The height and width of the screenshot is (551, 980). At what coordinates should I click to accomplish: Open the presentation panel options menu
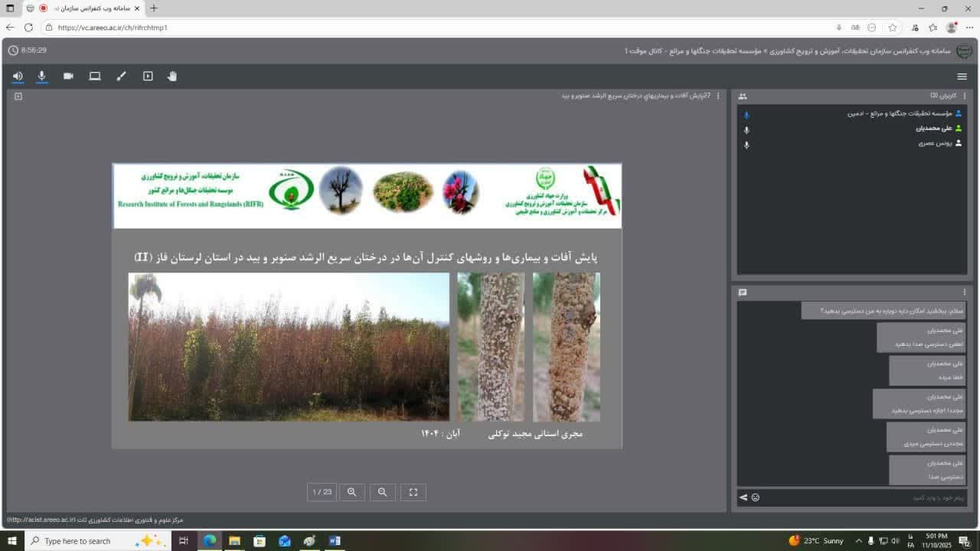[717, 96]
